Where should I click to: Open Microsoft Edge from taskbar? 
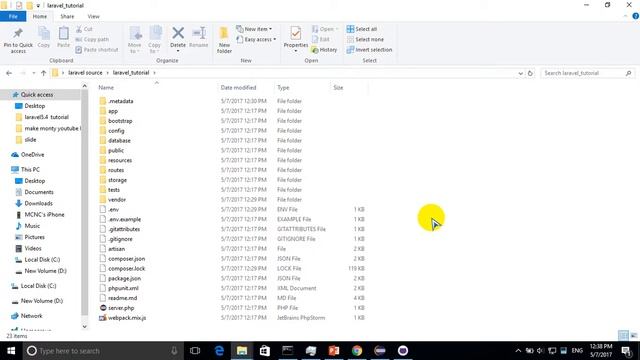219,351
